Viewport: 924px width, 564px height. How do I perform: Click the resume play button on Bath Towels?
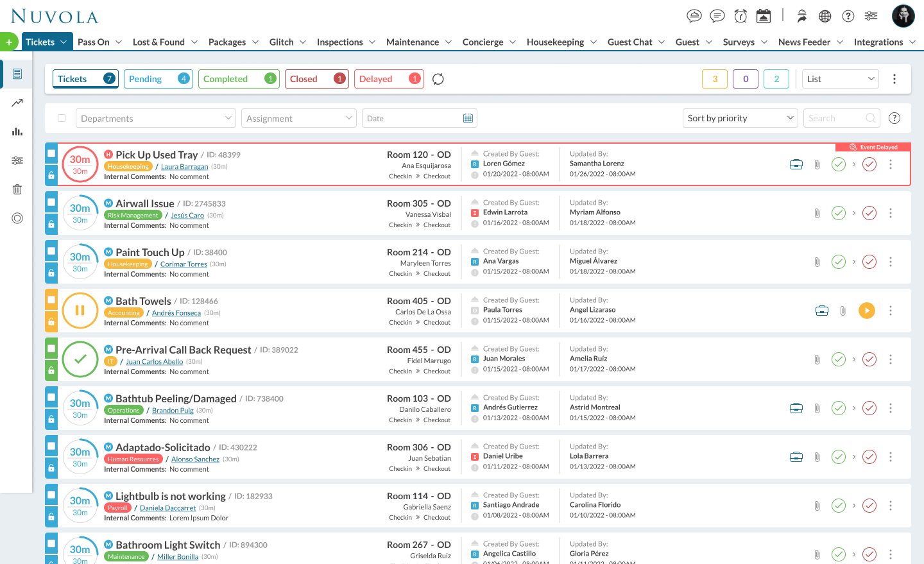pos(866,311)
